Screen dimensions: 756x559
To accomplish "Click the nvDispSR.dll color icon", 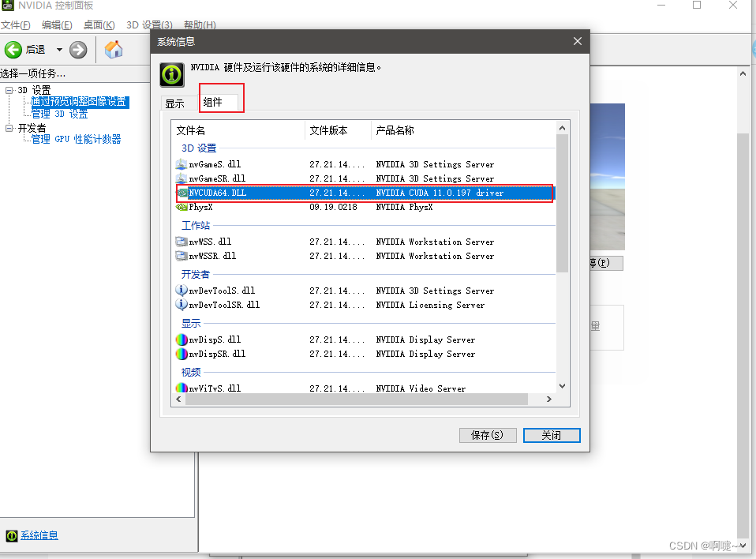I will pos(182,354).
